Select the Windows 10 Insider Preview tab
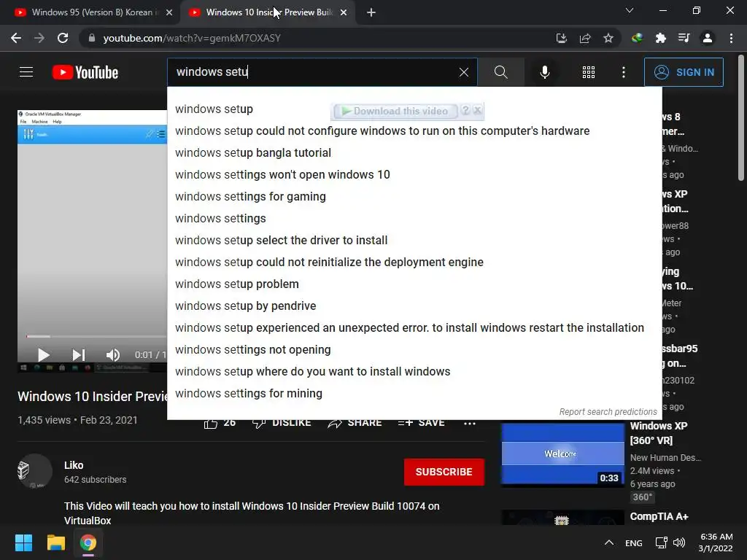This screenshot has height=560, width=747. [268, 12]
